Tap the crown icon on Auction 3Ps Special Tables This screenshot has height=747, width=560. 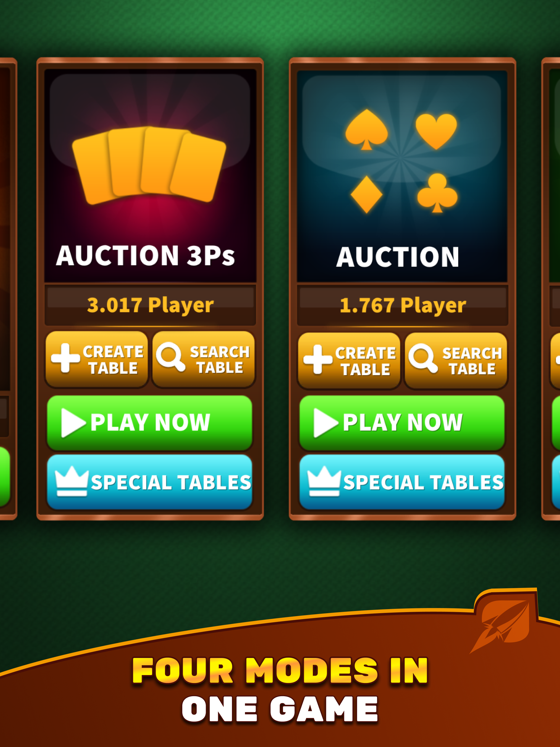tap(72, 481)
